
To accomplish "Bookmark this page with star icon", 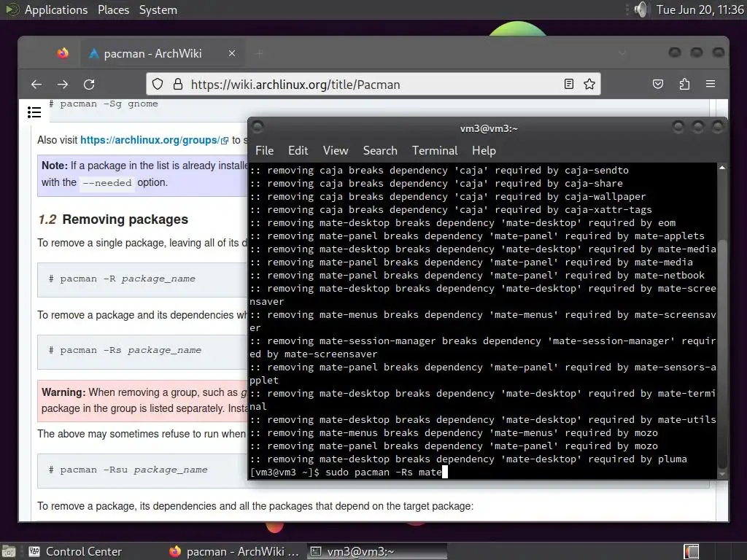I will (589, 85).
